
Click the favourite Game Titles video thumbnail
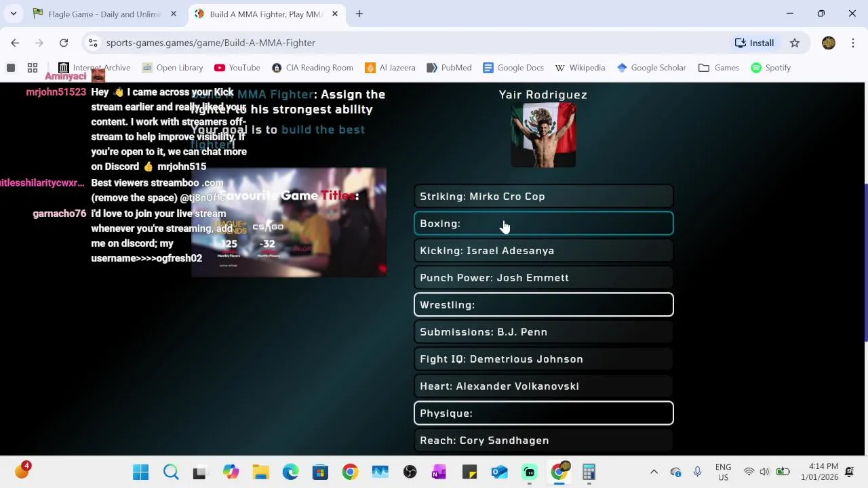pos(289,222)
